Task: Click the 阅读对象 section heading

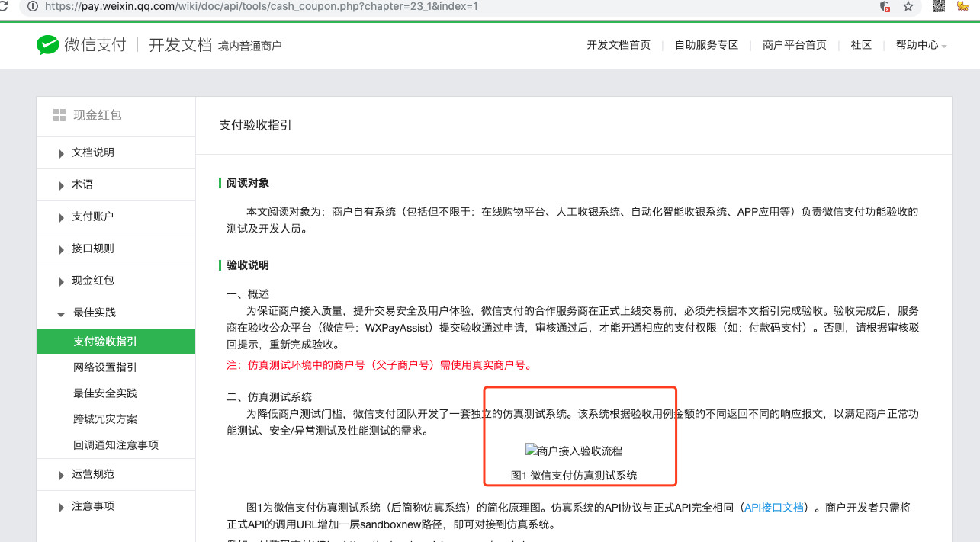Action: tap(248, 183)
